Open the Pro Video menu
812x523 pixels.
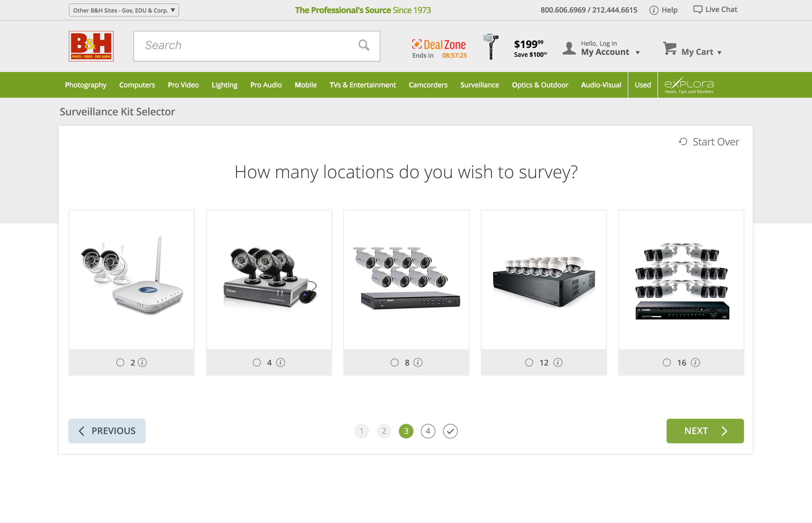coord(183,85)
